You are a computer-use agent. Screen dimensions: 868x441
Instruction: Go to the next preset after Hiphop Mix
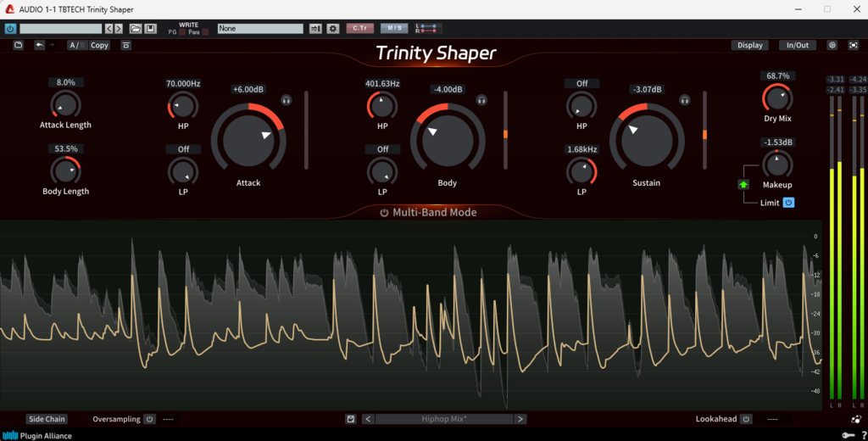pyautogui.click(x=520, y=419)
